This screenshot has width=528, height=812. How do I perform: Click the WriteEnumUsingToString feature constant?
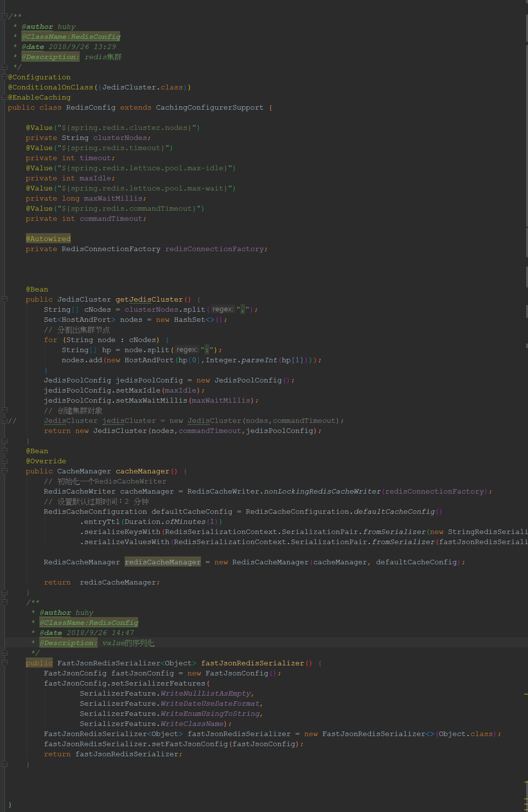tap(210, 714)
